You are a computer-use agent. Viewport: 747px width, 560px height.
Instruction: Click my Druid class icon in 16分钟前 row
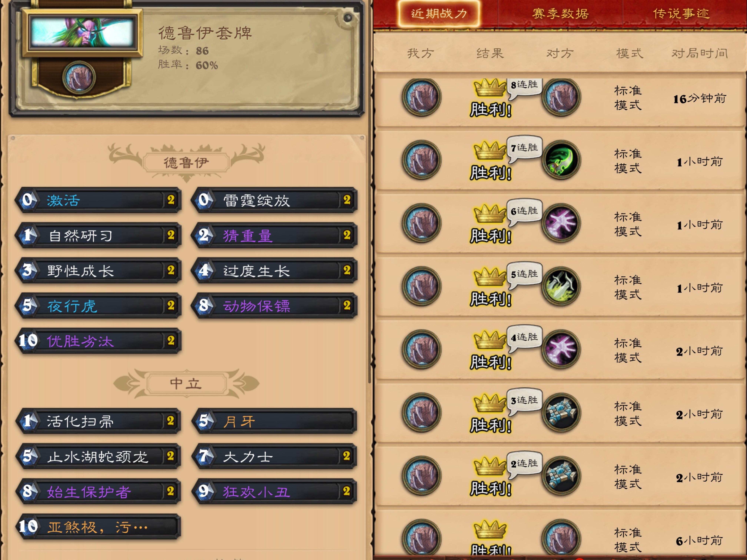[x=421, y=97]
